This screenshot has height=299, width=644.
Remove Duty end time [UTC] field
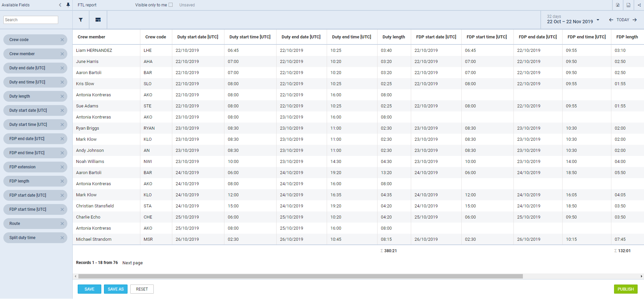click(62, 82)
